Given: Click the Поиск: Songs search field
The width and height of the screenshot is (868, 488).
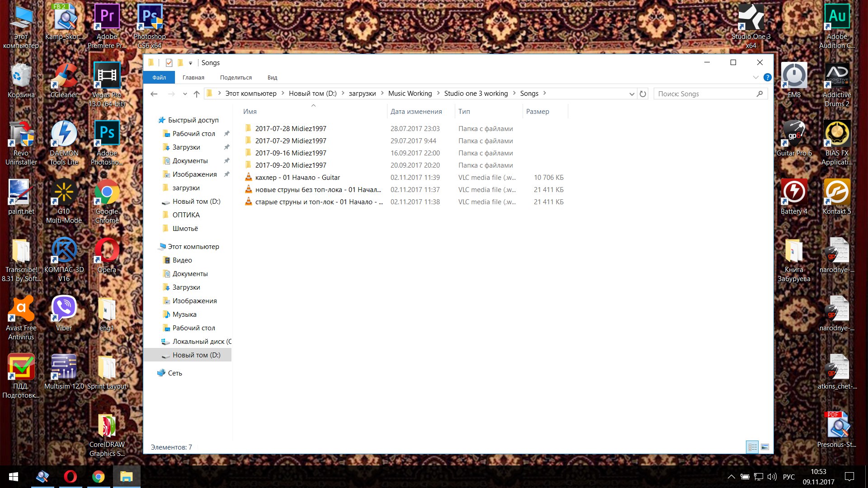Looking at the screenshot, I should click(x=705, y=94).
